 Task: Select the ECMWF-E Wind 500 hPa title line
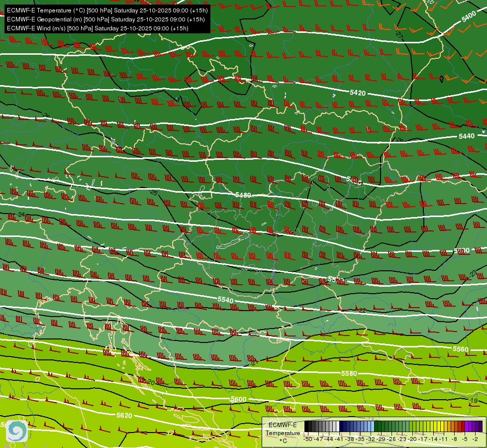pyautogui.click(x=97, y=28)
